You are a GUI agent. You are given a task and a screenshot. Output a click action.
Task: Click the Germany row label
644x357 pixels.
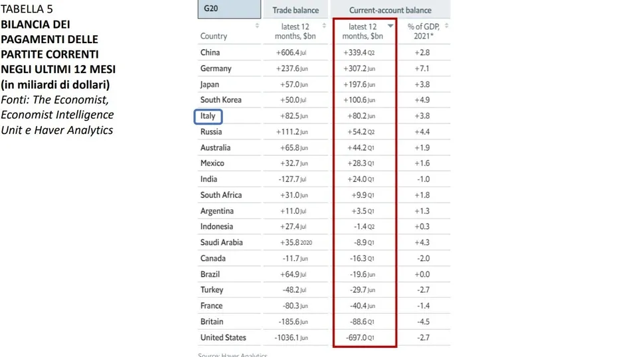[216, 68]
